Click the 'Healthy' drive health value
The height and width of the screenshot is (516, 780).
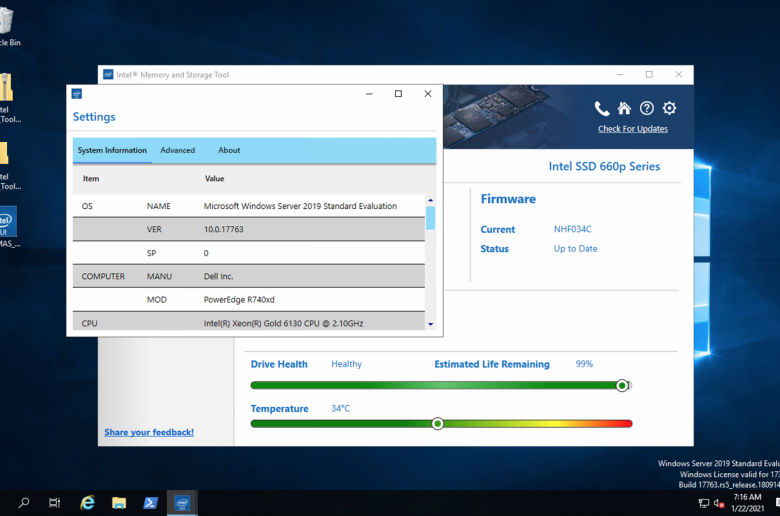tap(347, 364)
